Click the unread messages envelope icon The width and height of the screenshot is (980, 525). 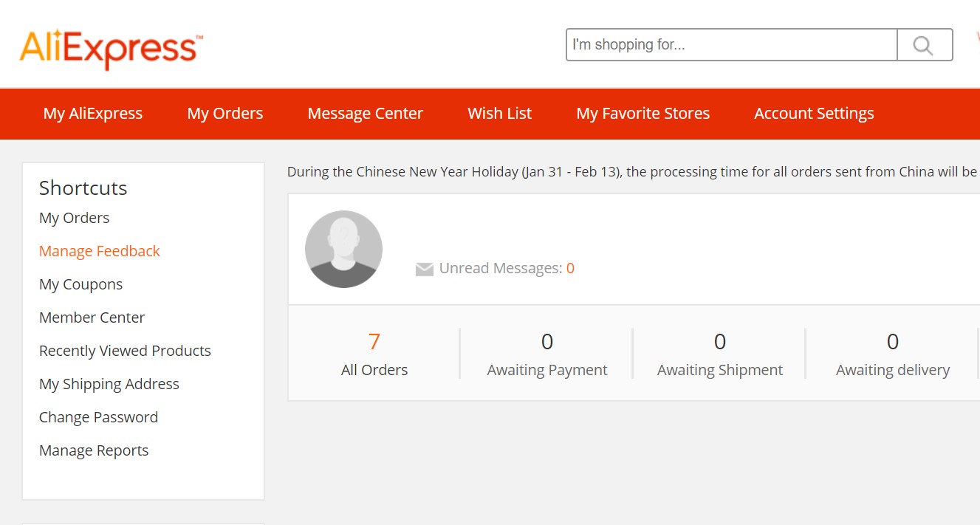(x=424, y=270)
